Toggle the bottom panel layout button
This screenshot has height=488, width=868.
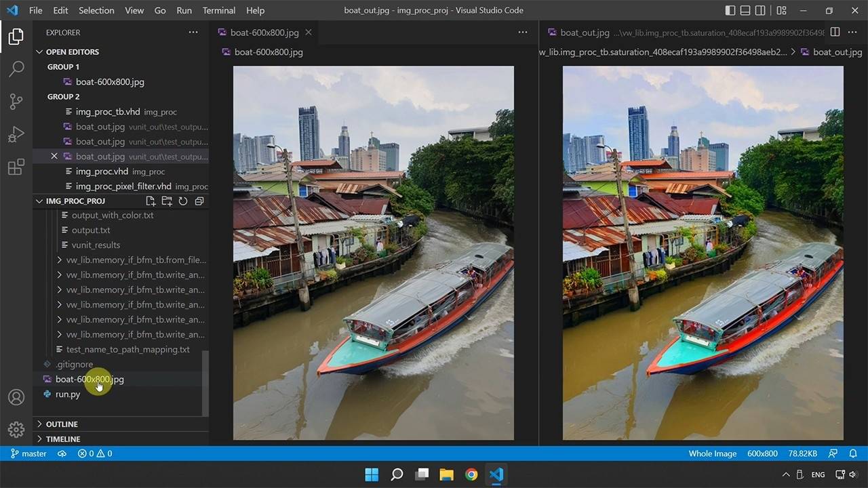pos(745,10)
